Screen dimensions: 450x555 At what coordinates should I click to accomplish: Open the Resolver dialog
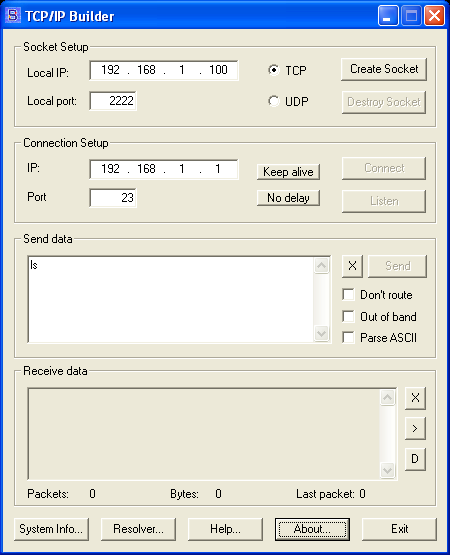click(x=138, y=529)
